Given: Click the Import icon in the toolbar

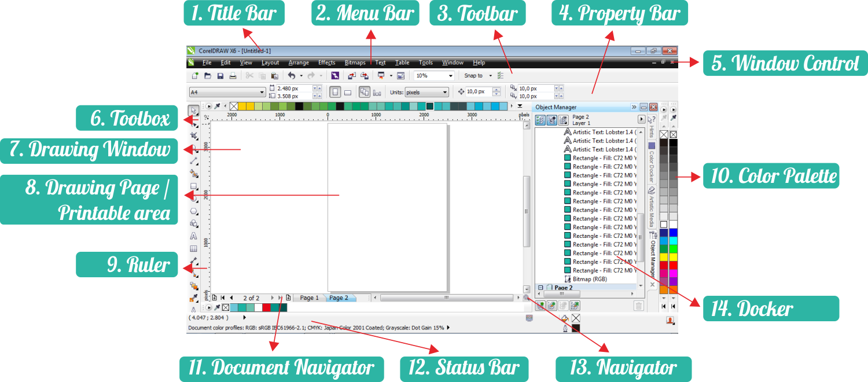Looking at the screenshot, I should (x=352, y=76).
